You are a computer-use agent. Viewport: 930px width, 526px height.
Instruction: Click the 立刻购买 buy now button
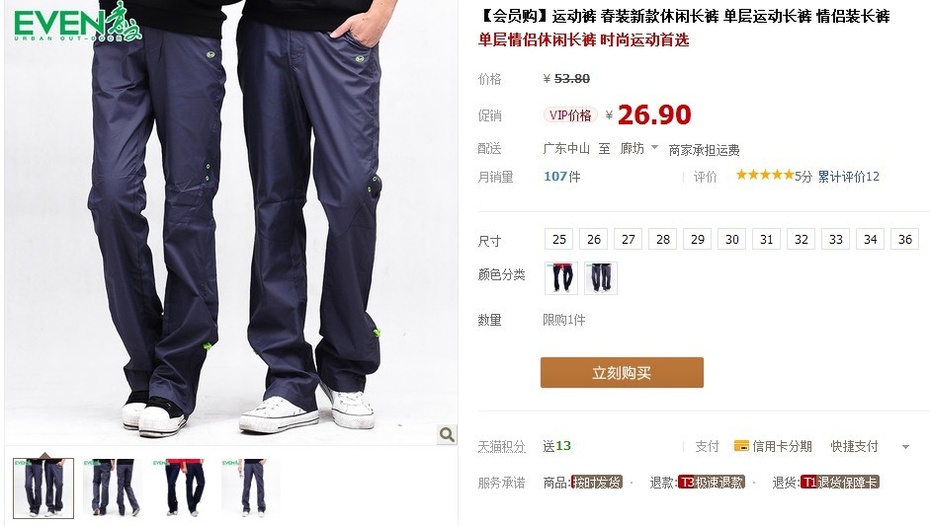pyautogui.click(x=622, y=372)
